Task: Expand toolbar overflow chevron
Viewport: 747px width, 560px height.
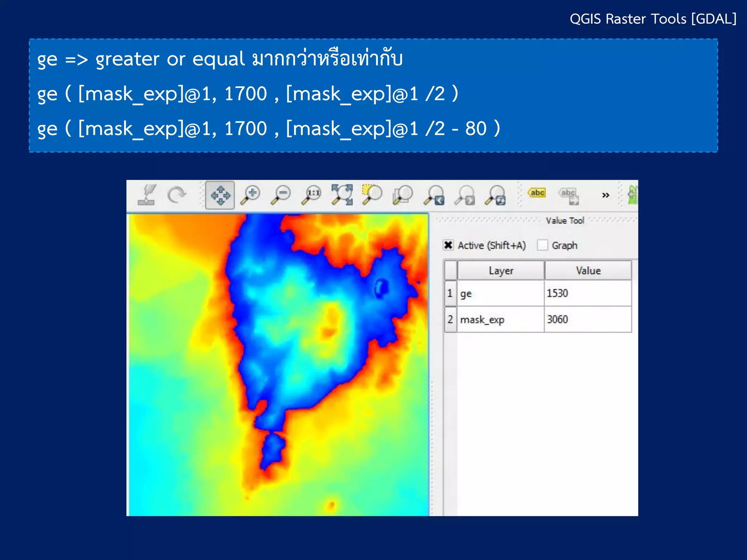Action: (x=605, y=195)
